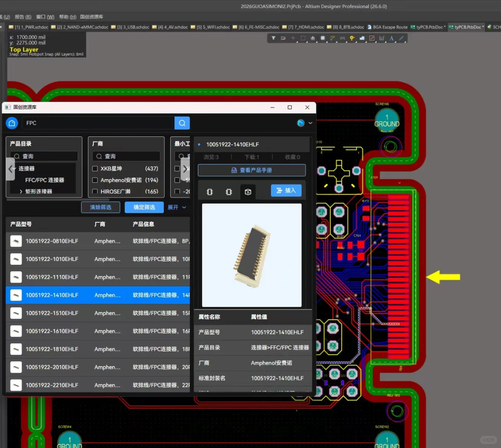Viewport: 501px width, 448px height.
Task: Tick third checkbox in 最小工 filter column
Action: (x=177, y=192)
